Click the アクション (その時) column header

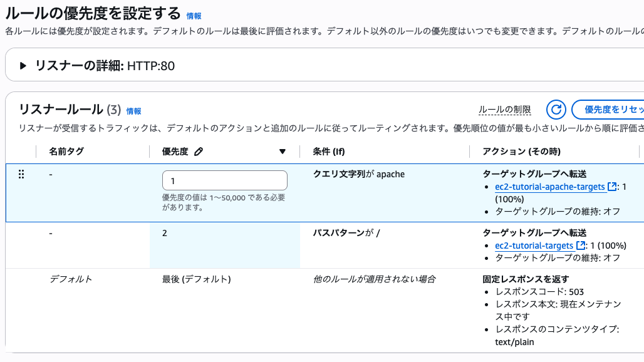click(x=521, y=152)
